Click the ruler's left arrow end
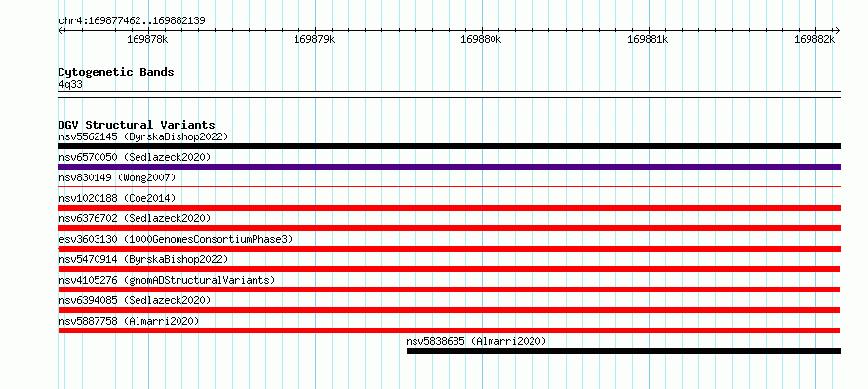The image size is (868, 389). tap(60, 31)
